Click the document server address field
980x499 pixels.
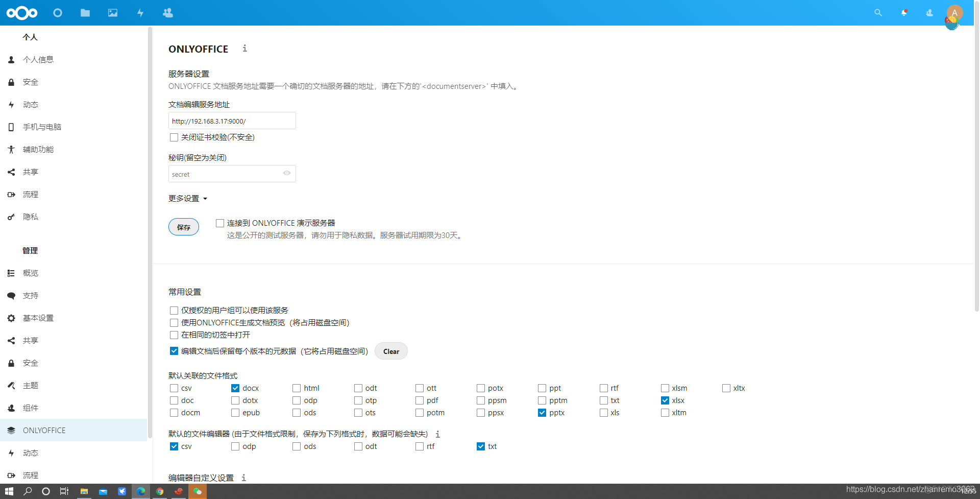[x=232, y=121]
